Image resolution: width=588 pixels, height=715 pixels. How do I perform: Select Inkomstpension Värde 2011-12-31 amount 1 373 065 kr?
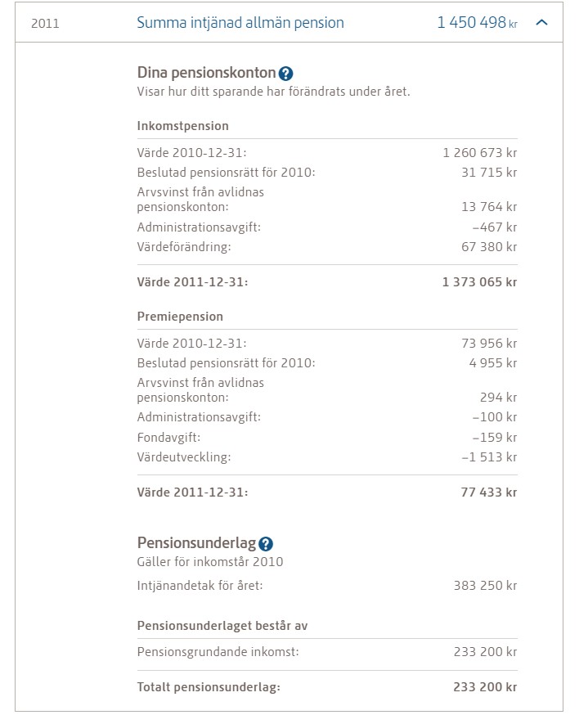click(479, 282)
